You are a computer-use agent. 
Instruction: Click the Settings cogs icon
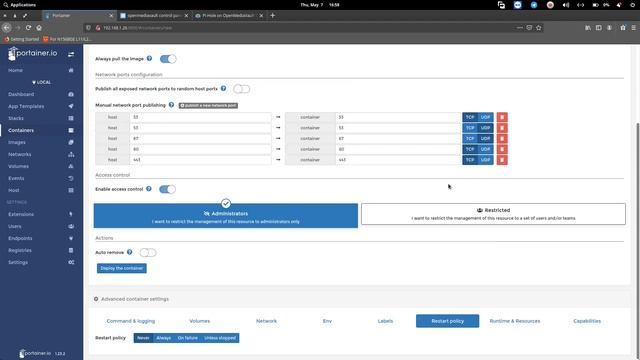click(71, 262)
